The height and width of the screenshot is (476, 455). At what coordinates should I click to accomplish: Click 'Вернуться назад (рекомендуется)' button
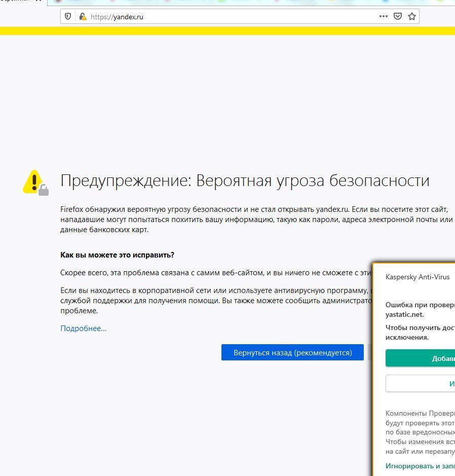292,352
